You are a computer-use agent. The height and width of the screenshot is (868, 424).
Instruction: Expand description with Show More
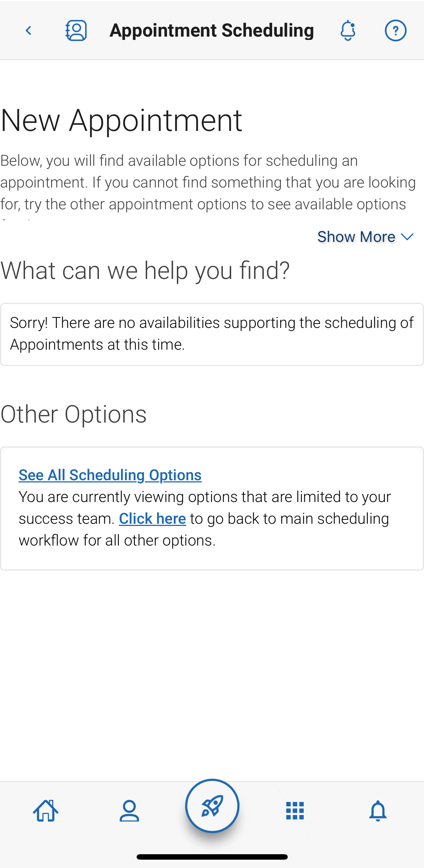pyautogui.click(x=356, y=237)
